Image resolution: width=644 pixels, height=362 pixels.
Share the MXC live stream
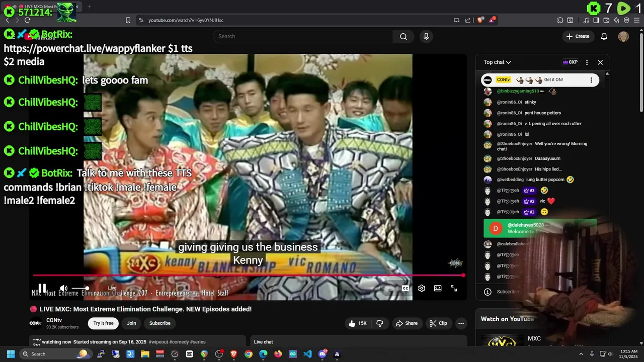(x=407, y=323)
